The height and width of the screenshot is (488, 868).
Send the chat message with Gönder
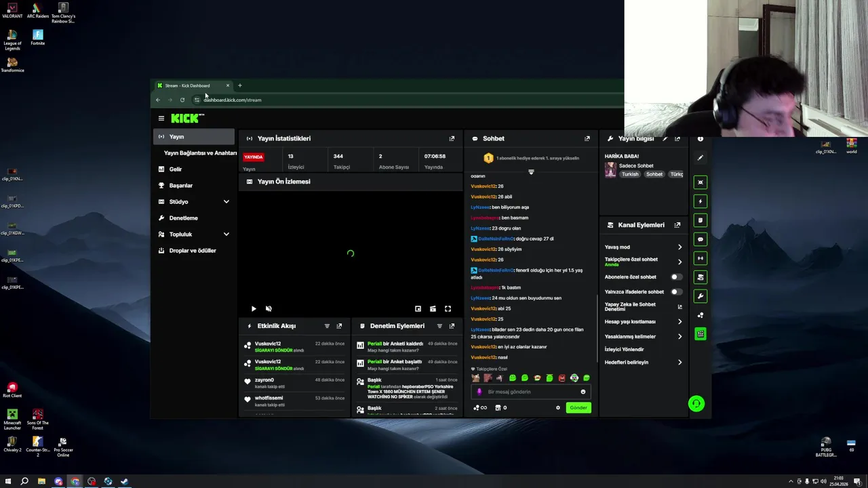pos(578,408)
